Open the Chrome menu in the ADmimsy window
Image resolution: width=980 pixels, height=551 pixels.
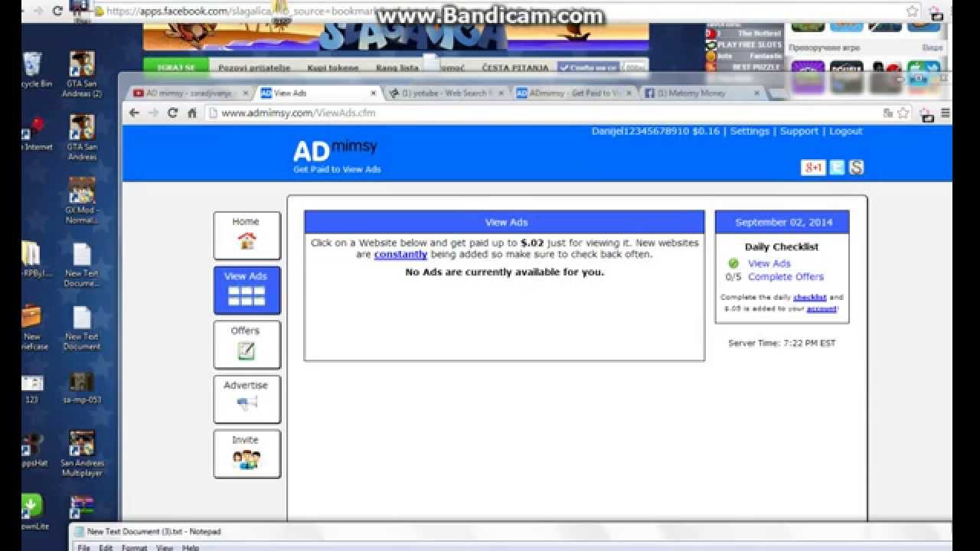tap(946, 112)
